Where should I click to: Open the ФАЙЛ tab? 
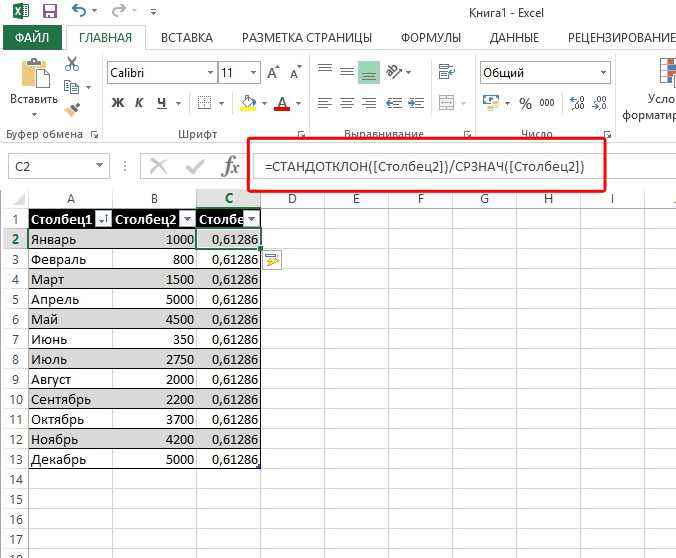32,38
